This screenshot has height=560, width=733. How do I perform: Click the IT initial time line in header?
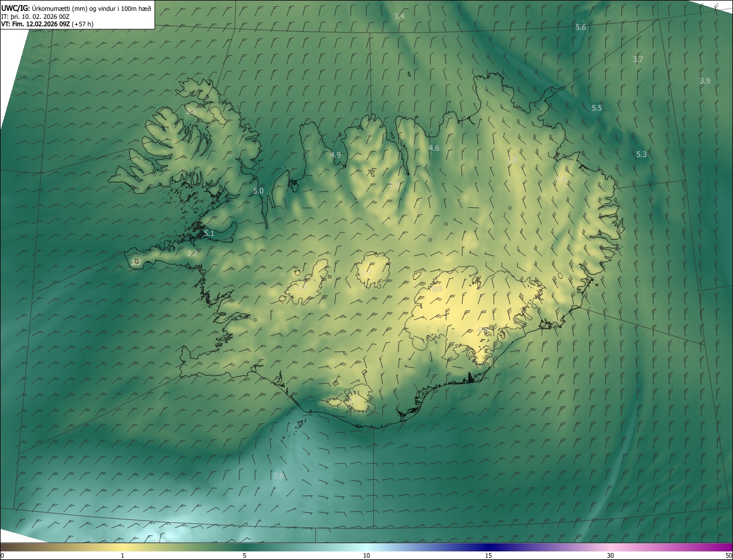click(36, 16)
